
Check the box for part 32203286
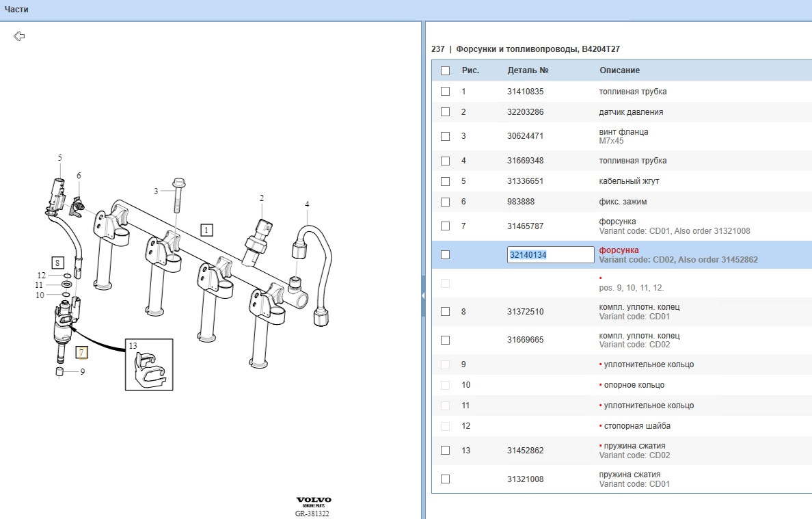pos(446,112)
